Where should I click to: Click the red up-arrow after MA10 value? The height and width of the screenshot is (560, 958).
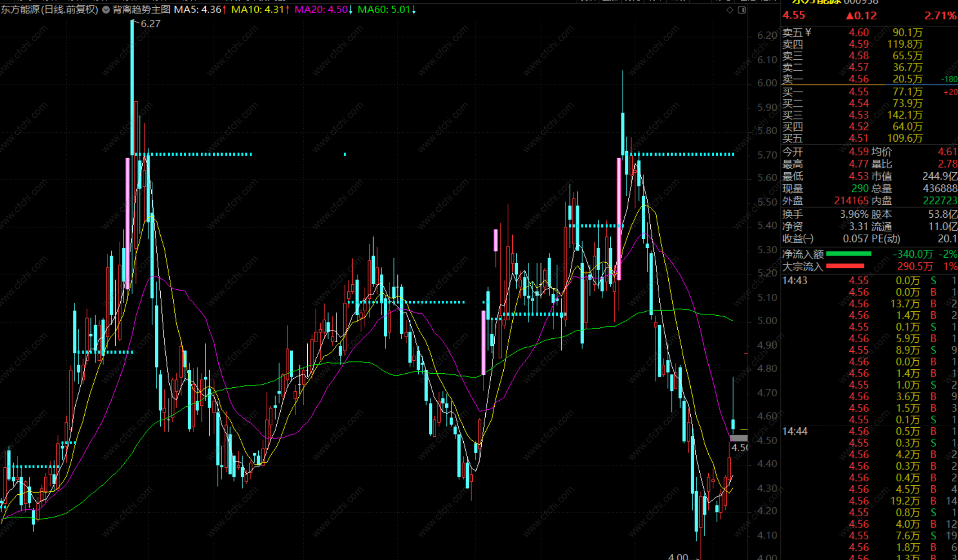pos(287,10)
